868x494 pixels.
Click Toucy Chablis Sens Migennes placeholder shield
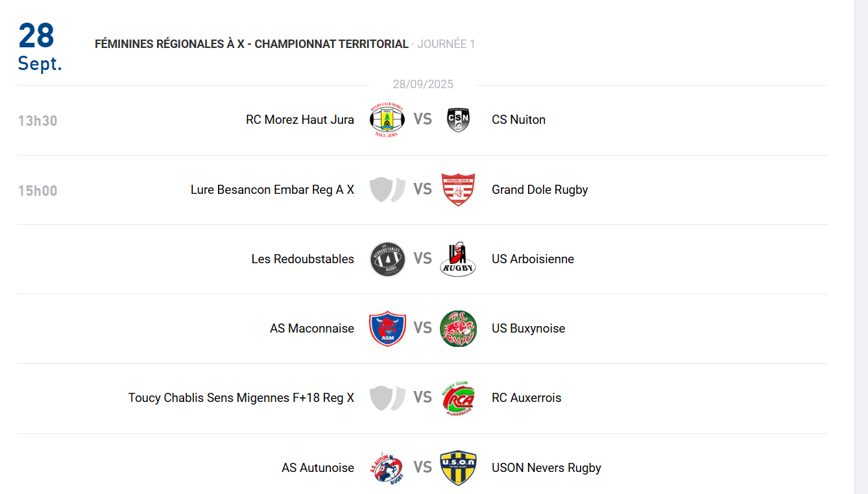tap(387, 398)
